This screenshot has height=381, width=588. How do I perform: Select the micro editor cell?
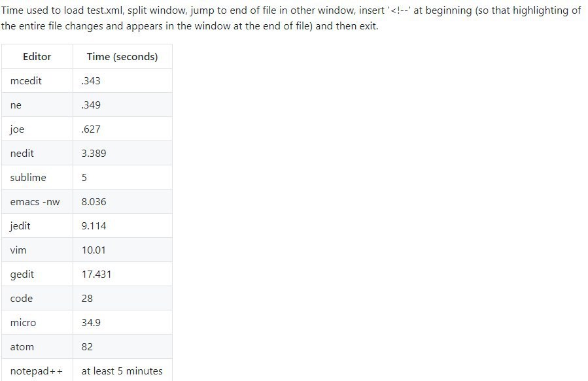point(37,322)
